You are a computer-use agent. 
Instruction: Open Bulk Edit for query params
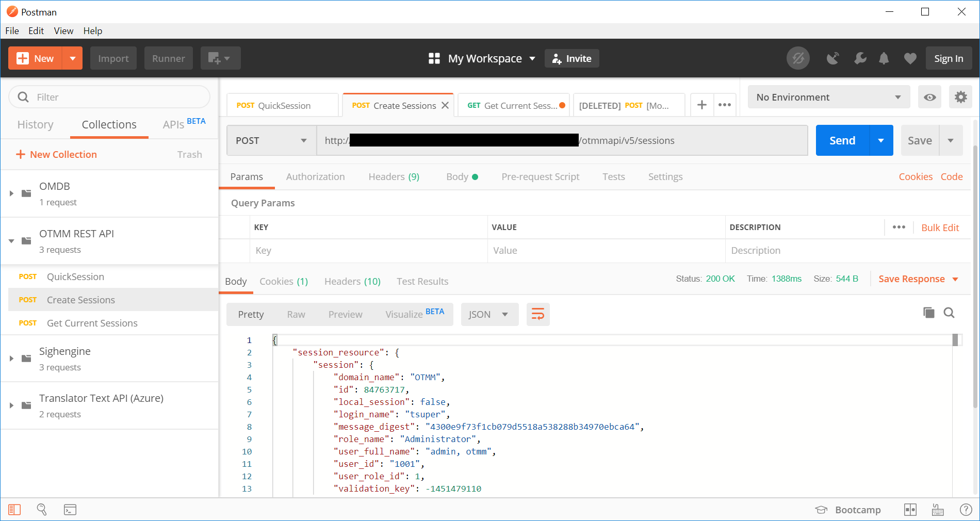pyautogui.click(x=940, y=227)
